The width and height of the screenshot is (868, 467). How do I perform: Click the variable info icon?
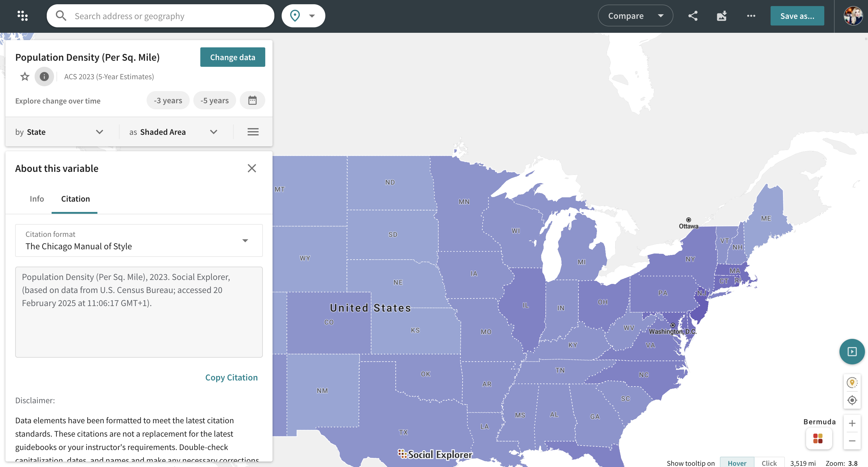coord(44,77)
